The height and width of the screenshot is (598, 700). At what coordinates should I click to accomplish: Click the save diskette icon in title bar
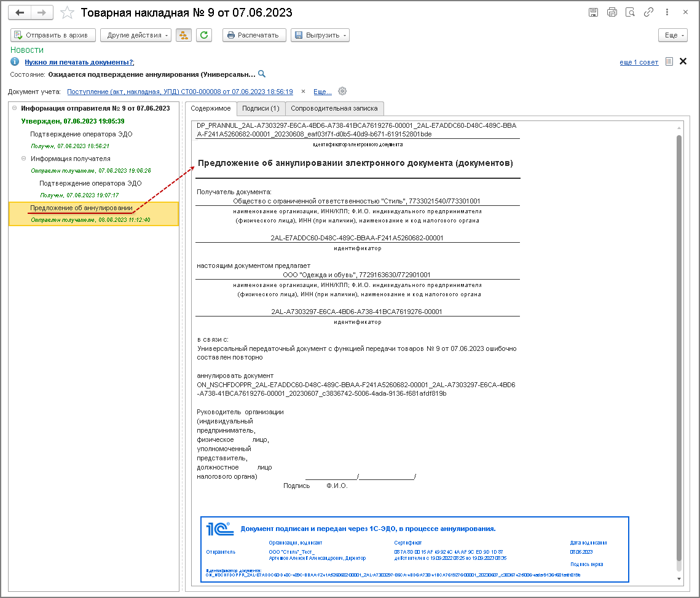coord(593,12)
